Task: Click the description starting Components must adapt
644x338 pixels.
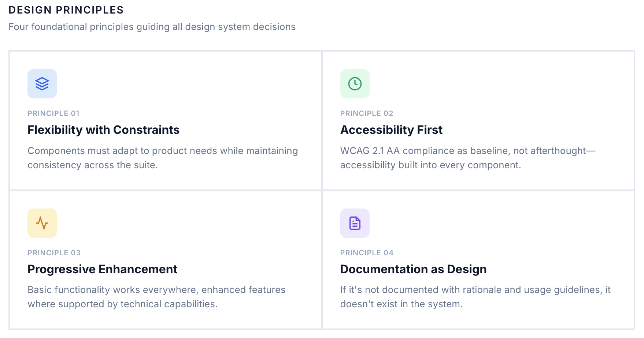Action: [163, 158]
